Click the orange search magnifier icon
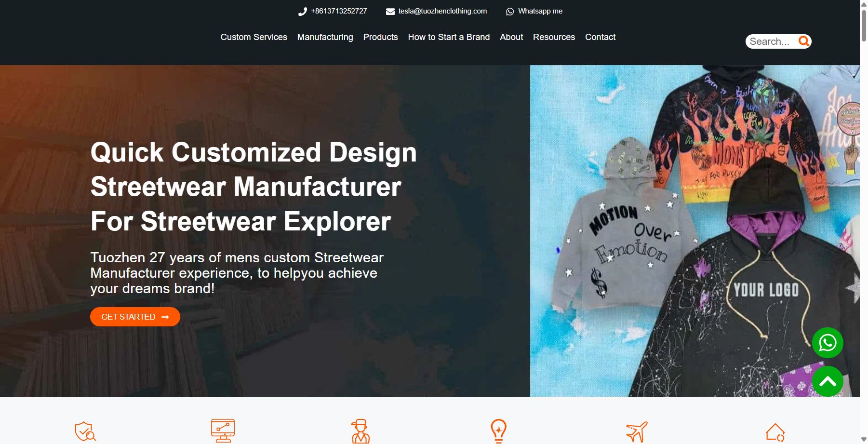The height and width of the screenshot is (444, 868). coord(803,41)
